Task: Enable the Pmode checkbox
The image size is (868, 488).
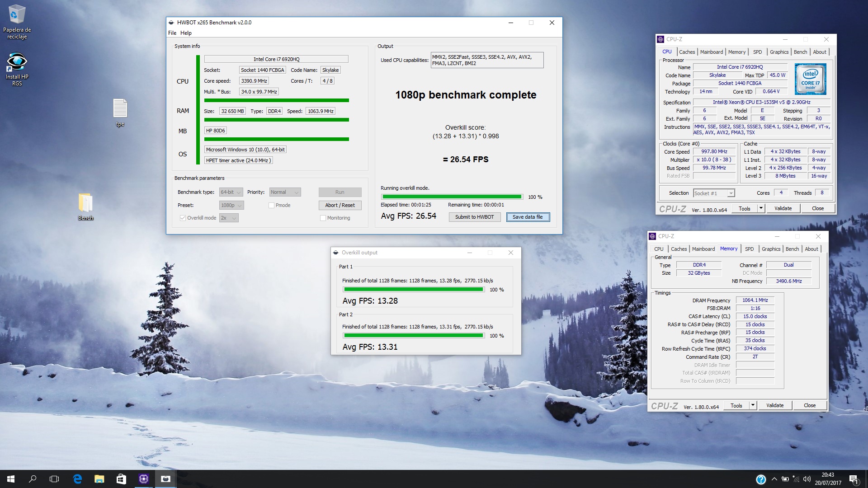Action: [271, 205]
